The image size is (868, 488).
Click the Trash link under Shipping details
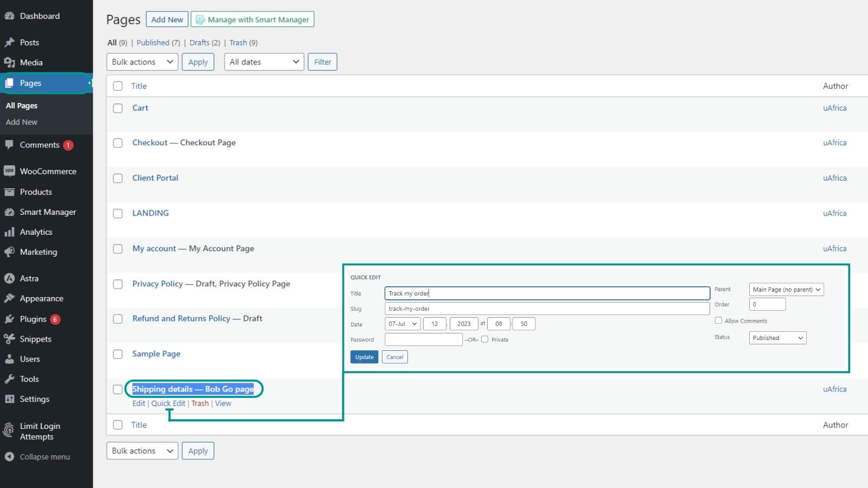point(200,403)
